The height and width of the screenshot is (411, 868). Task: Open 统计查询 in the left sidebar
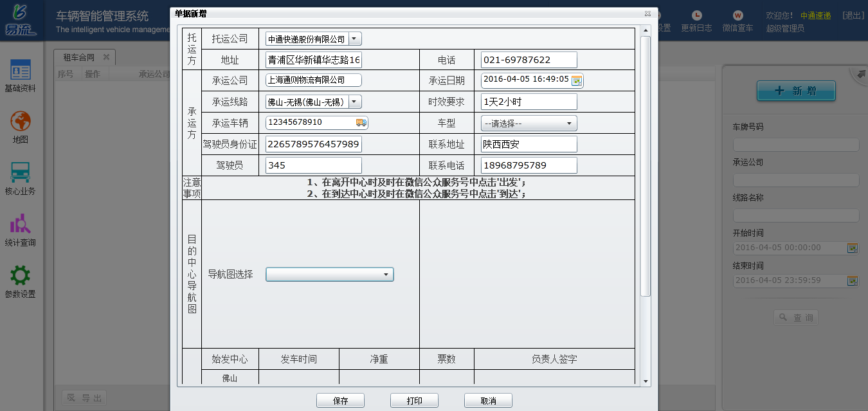(x=20, y=230)
